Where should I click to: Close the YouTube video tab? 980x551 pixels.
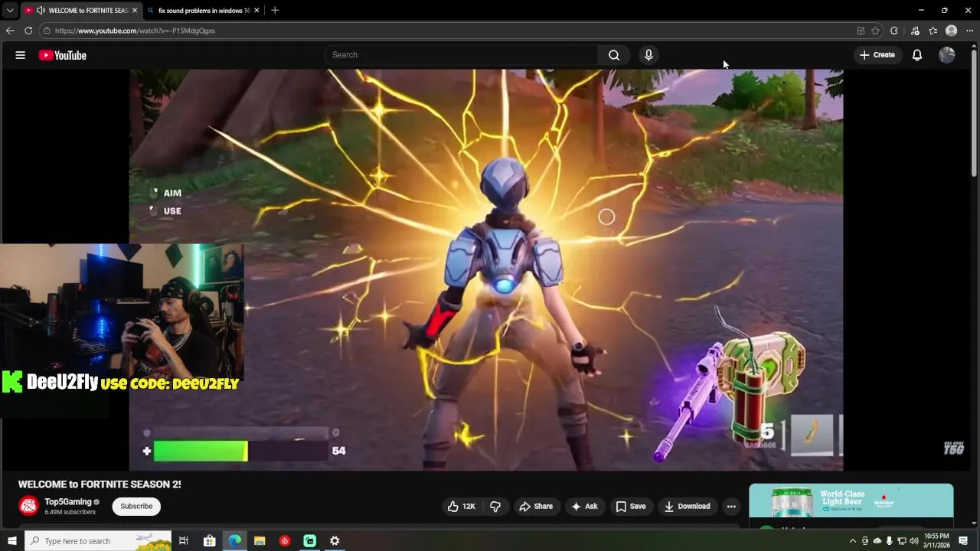coord(135,11)
